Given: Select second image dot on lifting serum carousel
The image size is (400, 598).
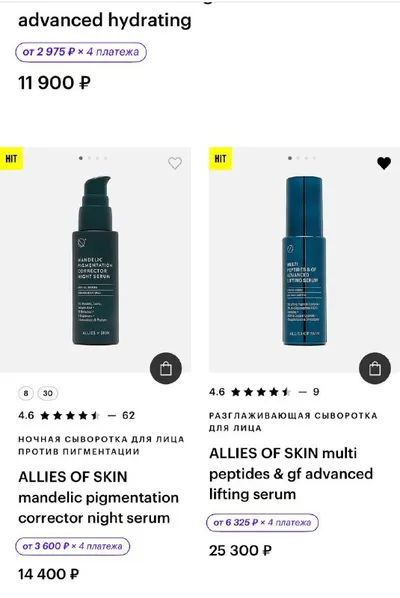Looking at the screenshot, I should click(298, 158).
